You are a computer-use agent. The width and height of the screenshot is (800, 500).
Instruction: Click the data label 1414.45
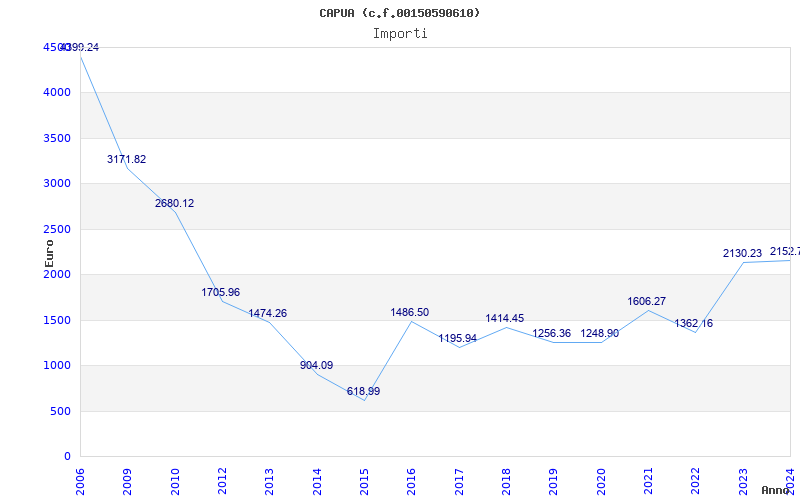click(505, 318)
